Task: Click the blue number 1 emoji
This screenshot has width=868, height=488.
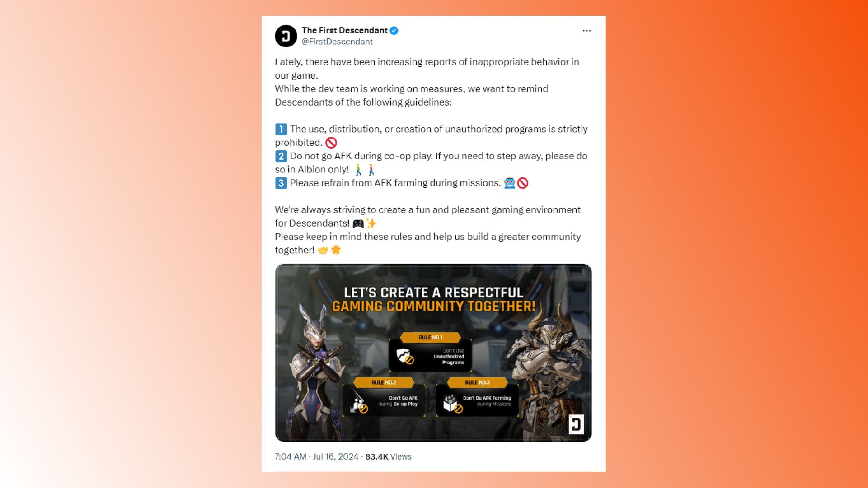Action: tap(281, 130)
